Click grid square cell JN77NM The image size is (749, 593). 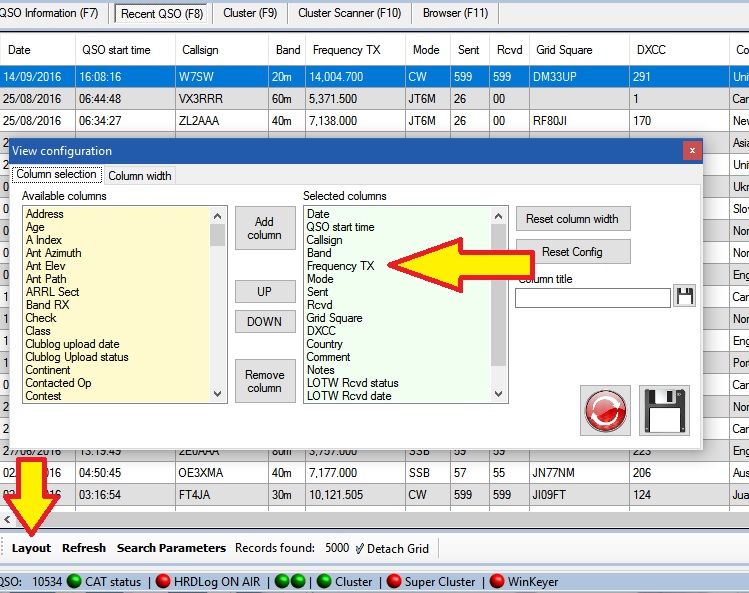click(x=579, y=473)
